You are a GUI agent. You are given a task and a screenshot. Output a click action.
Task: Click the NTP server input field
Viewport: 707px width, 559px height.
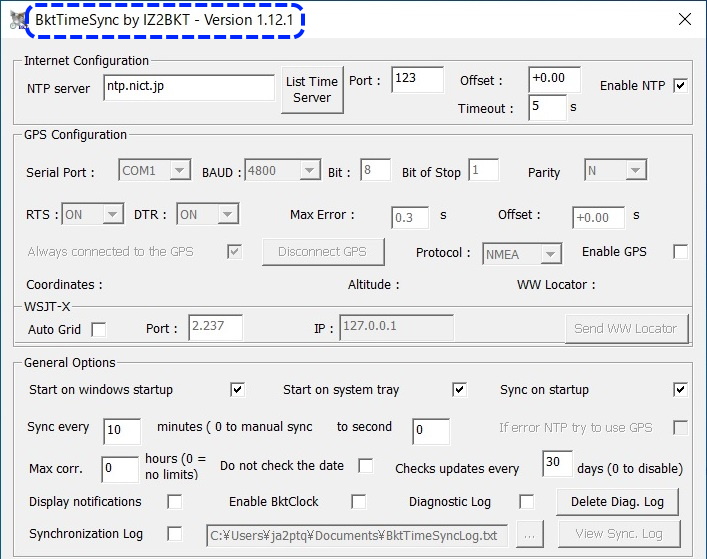189,87
